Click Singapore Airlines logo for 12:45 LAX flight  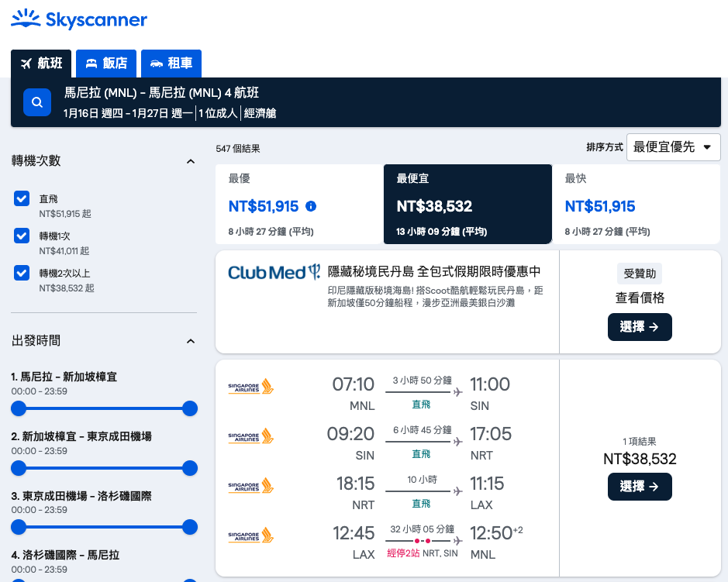pyautogui.click(x=250, y=536)
